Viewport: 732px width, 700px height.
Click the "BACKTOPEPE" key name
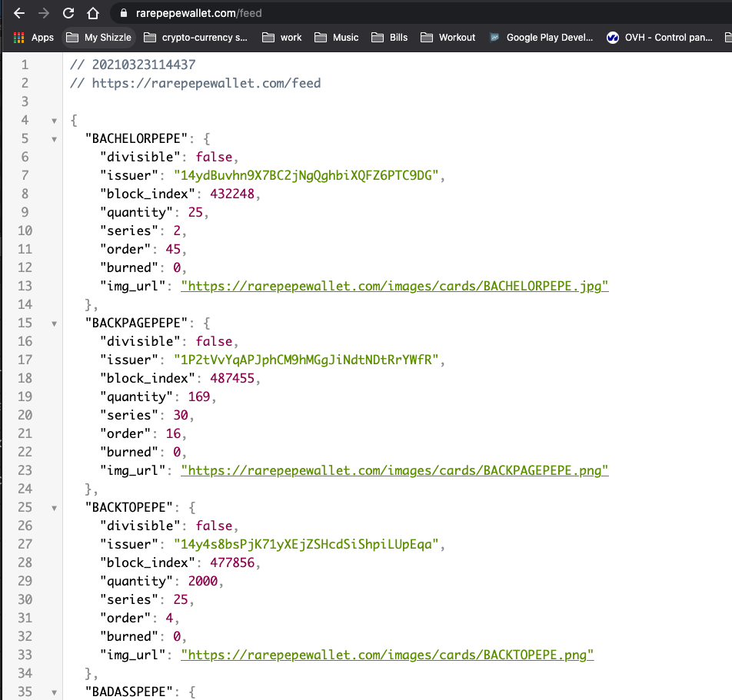point(129,507)
